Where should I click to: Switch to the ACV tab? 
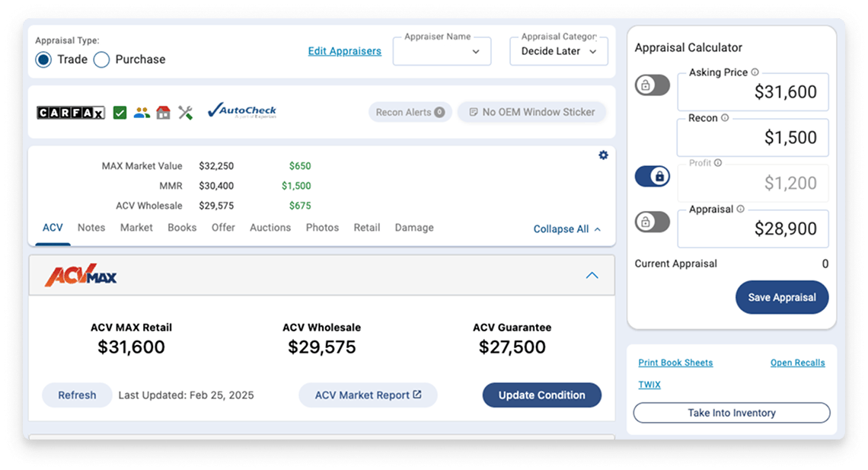[x=53, y=228]
